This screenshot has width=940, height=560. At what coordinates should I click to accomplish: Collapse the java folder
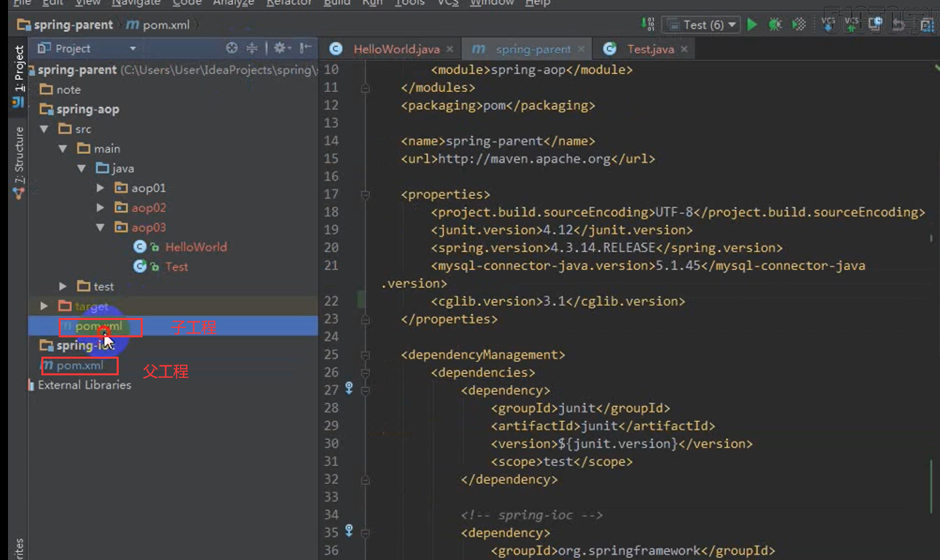point(83,169)
